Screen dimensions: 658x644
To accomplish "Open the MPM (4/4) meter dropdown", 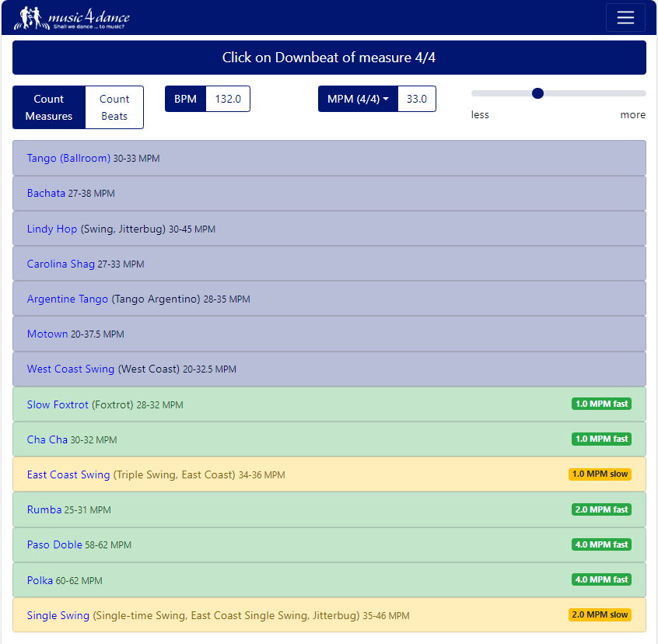I will tap(358, 99).
